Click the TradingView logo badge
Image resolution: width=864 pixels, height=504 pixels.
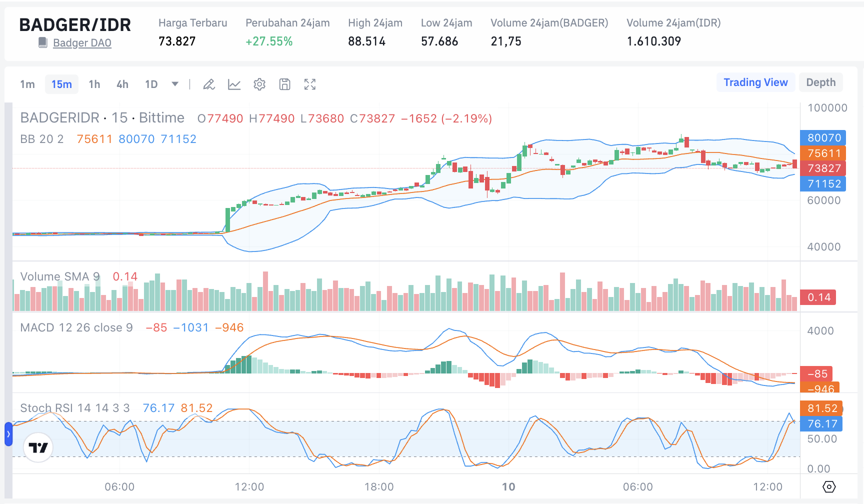coord(38,447)
